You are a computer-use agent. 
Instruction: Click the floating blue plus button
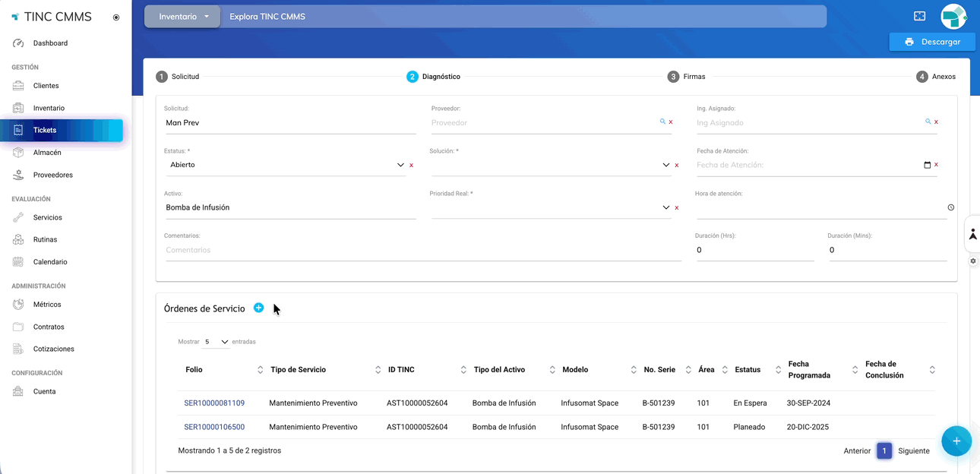pos(956,441)
